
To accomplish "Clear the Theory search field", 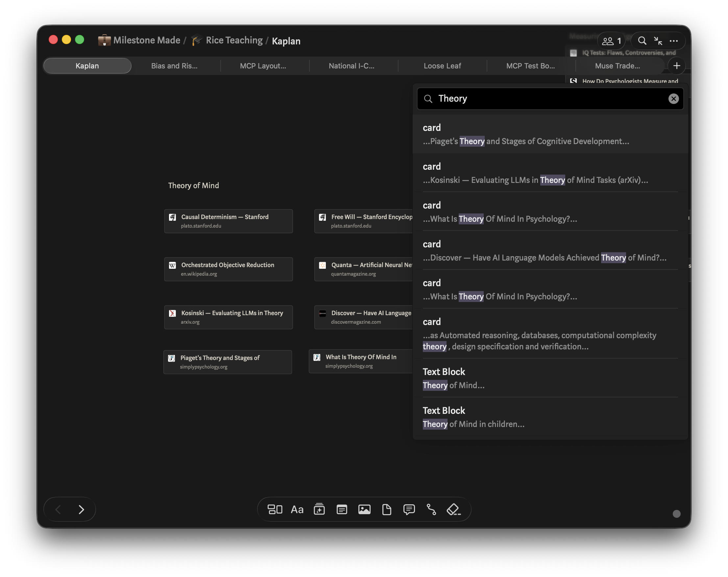I will (x=673, y=99).
